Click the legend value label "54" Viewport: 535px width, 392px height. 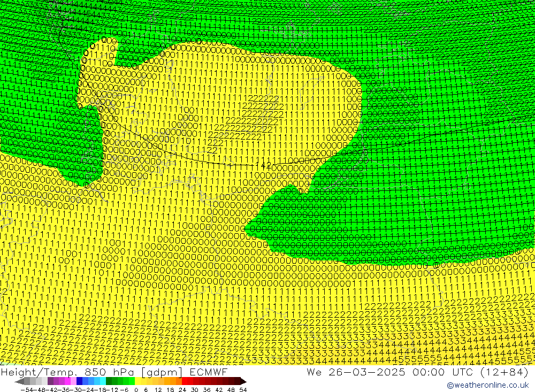tap(243, 390)
